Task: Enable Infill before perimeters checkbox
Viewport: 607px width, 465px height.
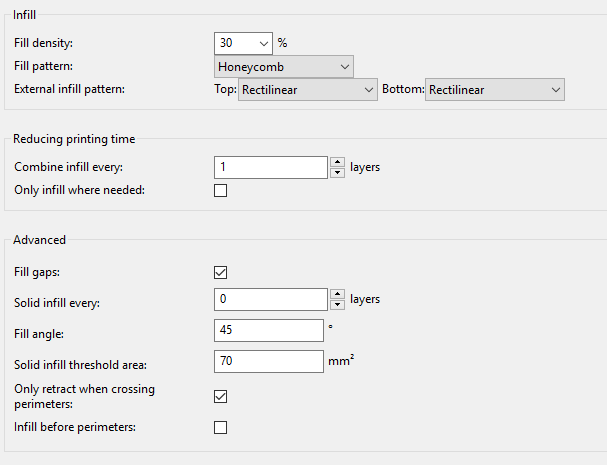Action: pos(221,427)
